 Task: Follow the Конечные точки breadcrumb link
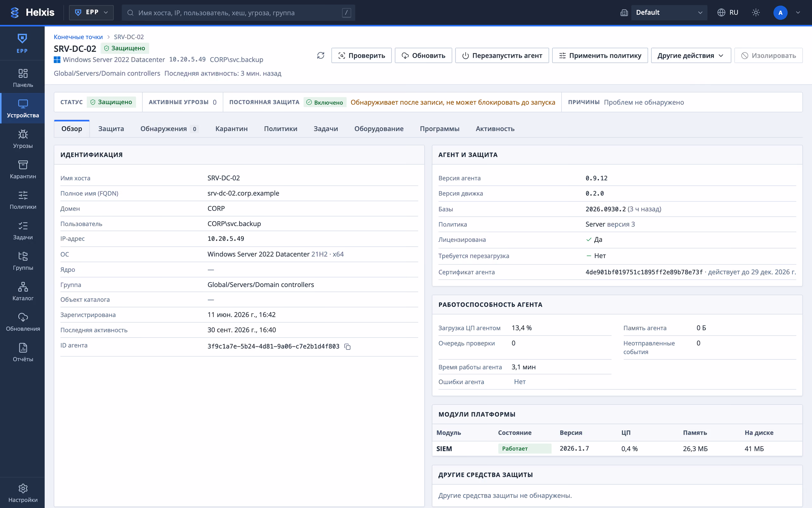(x=78, y=37)
